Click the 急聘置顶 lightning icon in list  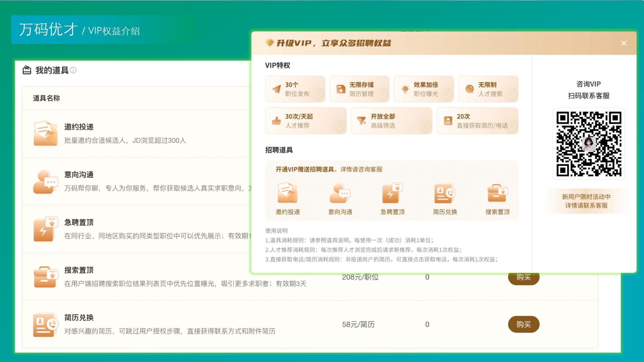(x=45, y=229)
